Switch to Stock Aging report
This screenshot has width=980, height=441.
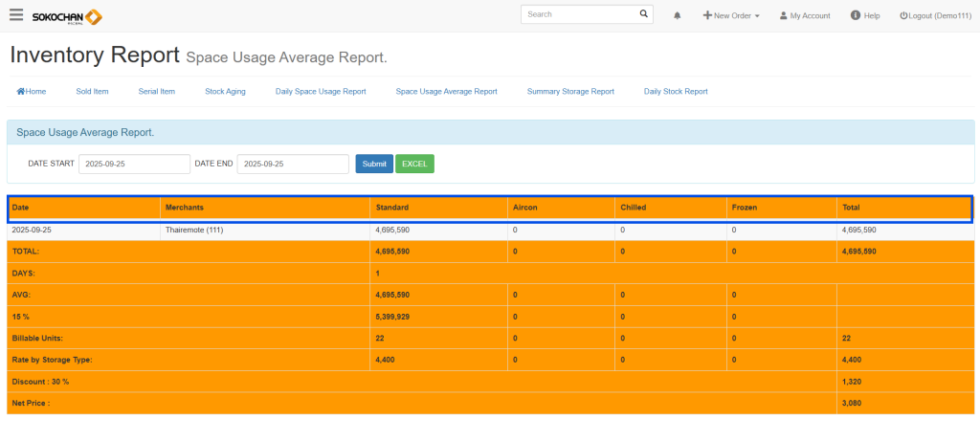225,92
